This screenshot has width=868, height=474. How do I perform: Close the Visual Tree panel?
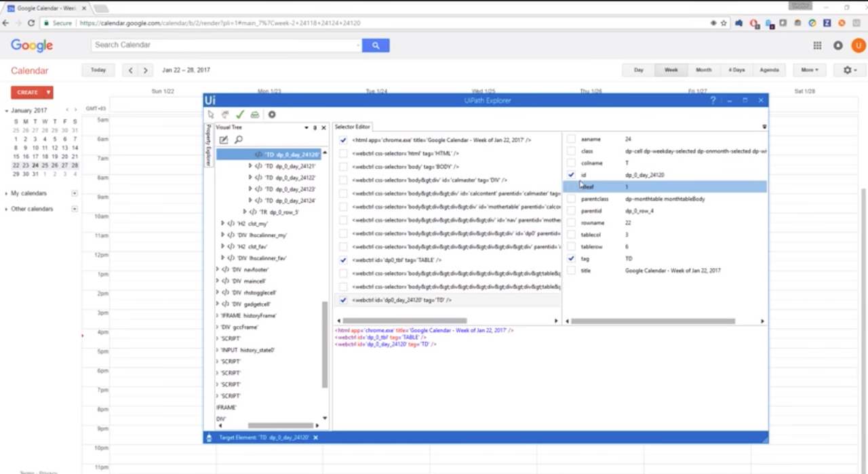tap(323, 127)
